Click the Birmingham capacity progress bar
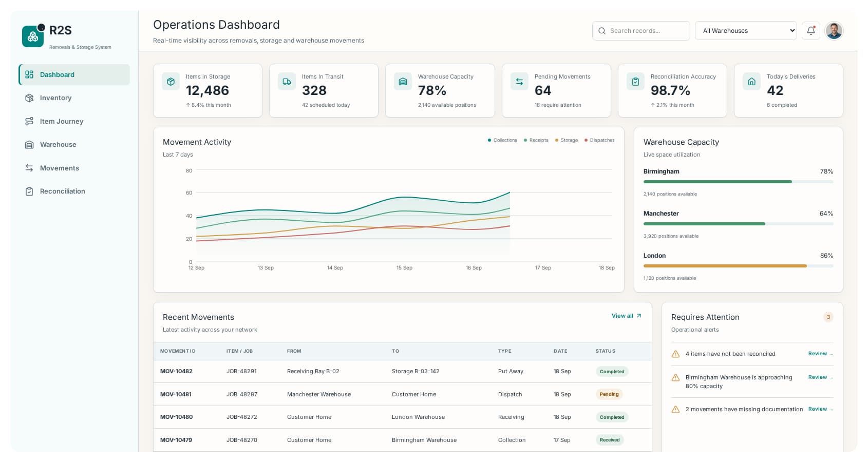 (x=738, y=182)
